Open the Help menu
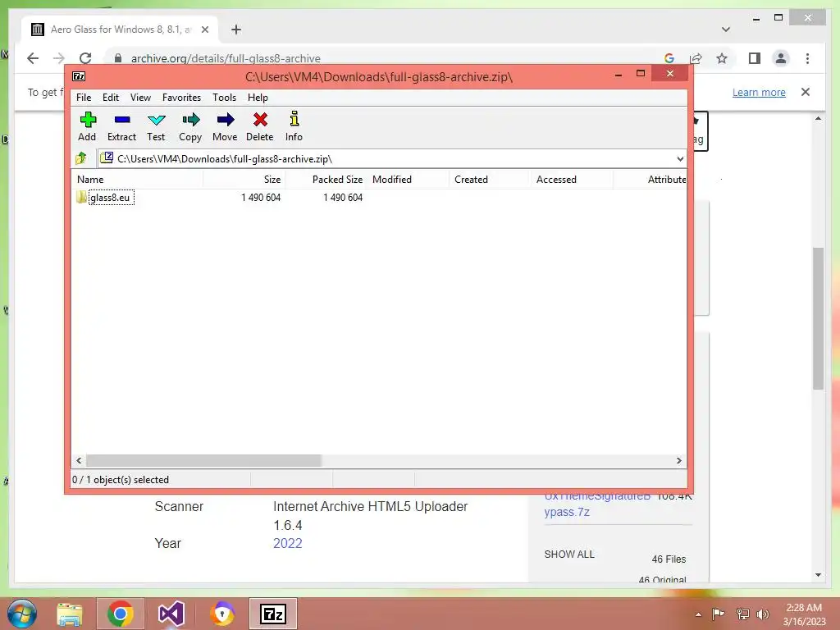 (x=258, y=98)
